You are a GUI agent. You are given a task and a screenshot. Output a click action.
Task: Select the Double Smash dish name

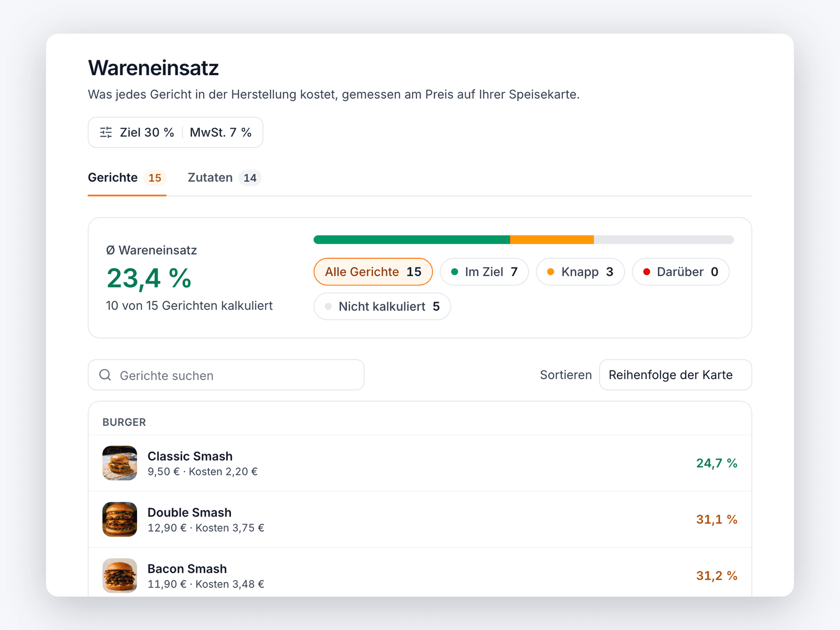tap(190, 512)
